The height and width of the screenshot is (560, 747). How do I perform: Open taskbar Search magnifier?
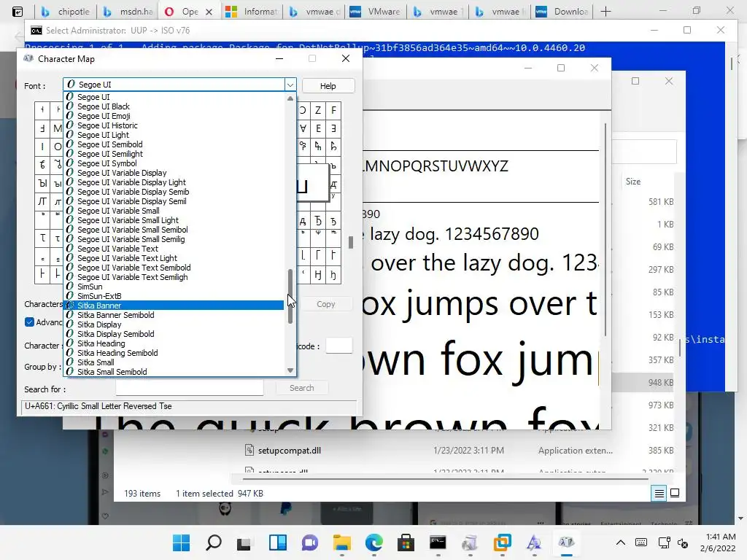tap(214, 542)
